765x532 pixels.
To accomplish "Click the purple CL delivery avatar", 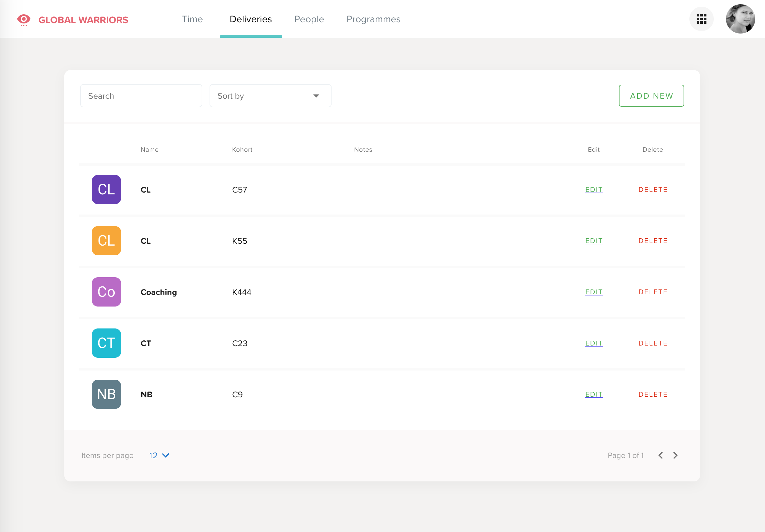I will click(x=106, y=190).
